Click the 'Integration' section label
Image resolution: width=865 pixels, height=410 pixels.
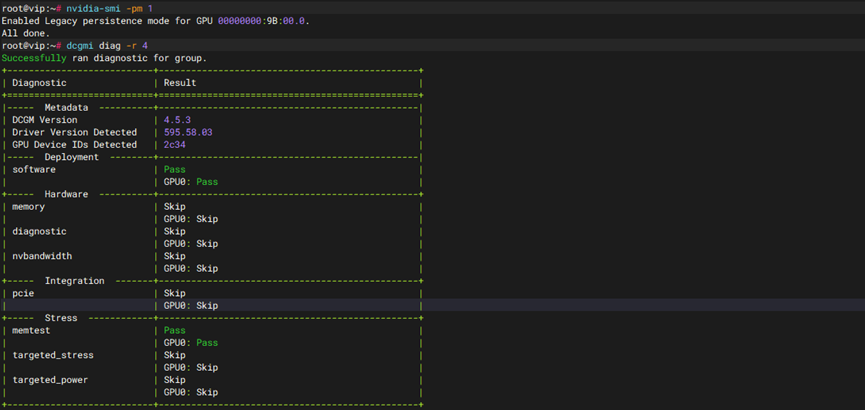[x=74, y=281]
